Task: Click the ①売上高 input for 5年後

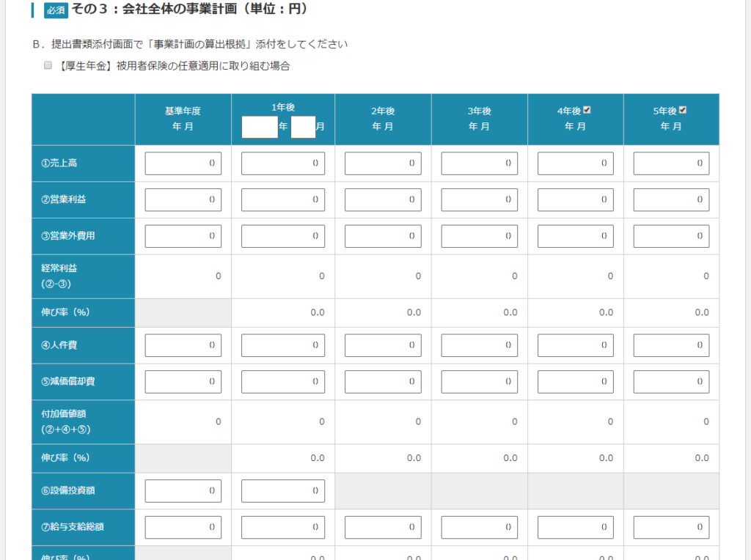Action: point(671,163)
